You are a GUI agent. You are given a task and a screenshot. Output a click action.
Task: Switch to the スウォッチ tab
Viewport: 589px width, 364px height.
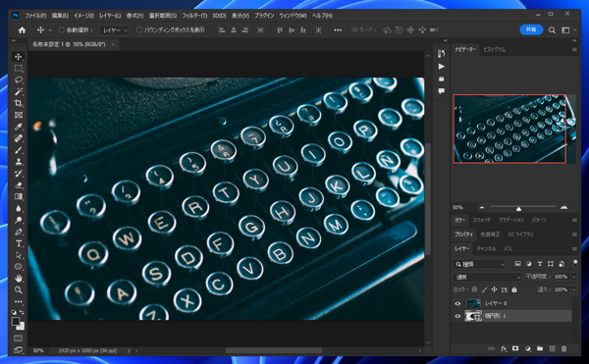pos(482,221)
